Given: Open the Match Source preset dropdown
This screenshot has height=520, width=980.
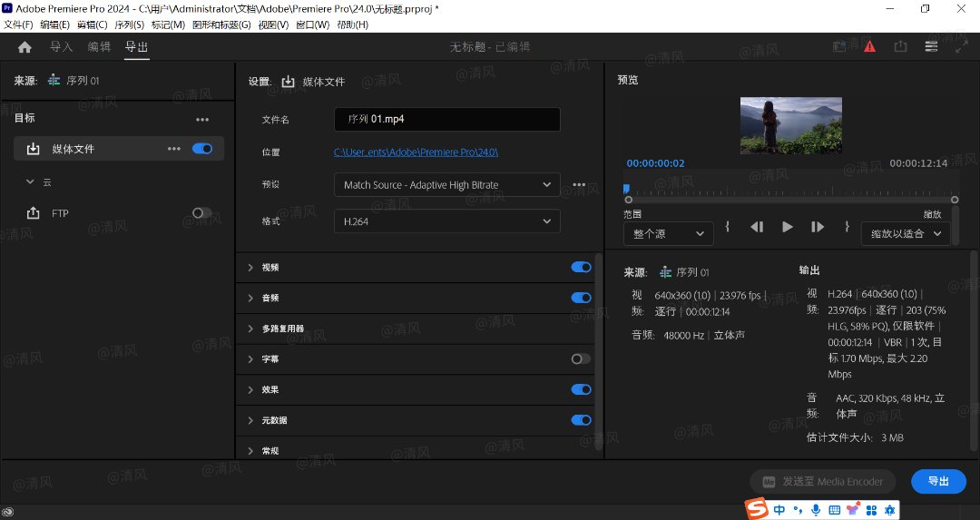Looking at the screenshot, I should pyautogui.click(x=446, y=185).
